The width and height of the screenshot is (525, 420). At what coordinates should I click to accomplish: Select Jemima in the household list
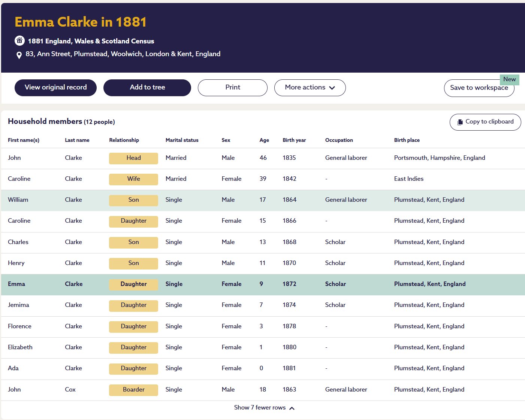[18, 305]
